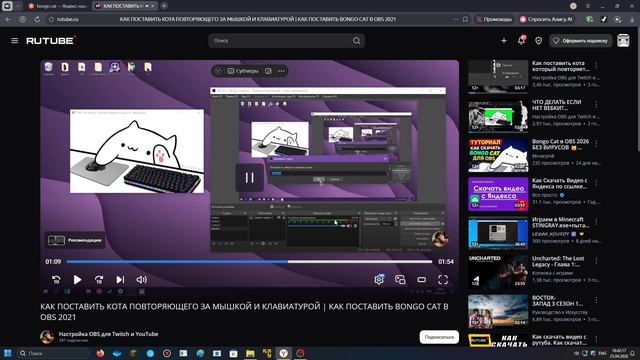Viewport: 640px width, 360px height.
Task: Reload the page
Action: click(x=37, y=19)
